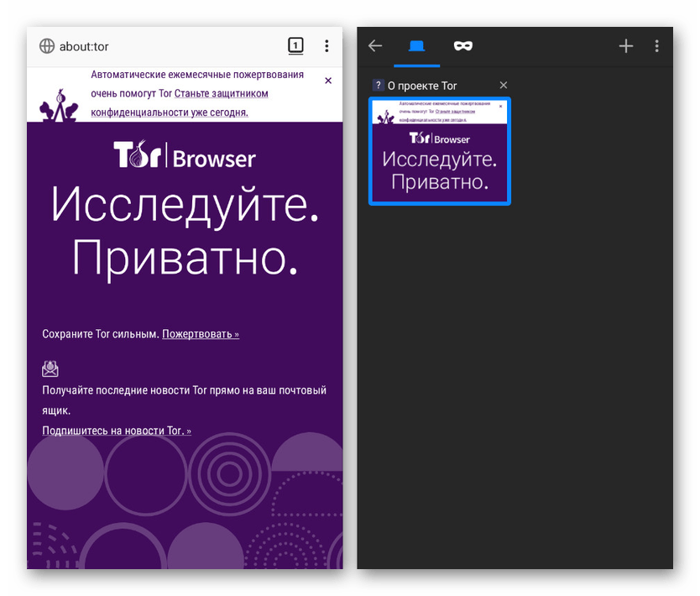Click the 'Сохраните Tor сильным.' text
The height and width of the screenshot is (596, 700).
pyautogui.click(x=101, y=334)
